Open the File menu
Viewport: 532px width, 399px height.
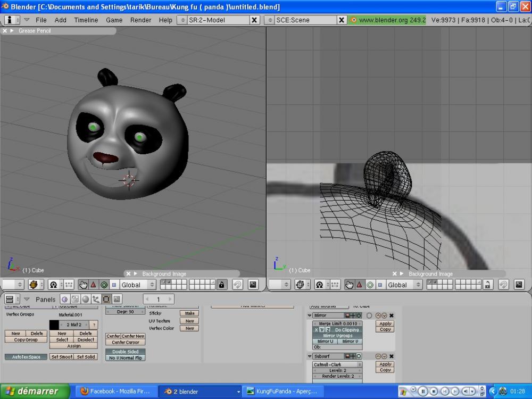click(41, 20)
